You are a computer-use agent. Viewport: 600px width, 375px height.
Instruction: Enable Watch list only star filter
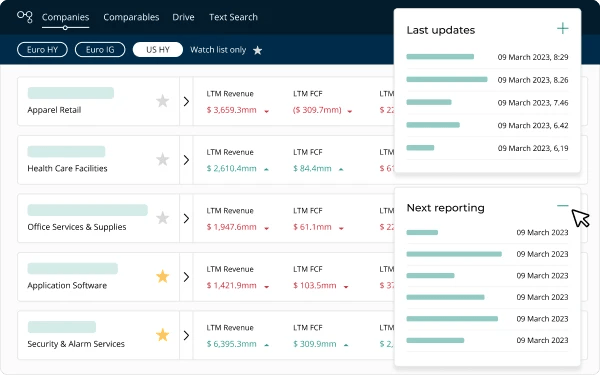pyautogui.click(x=258, y=50)
